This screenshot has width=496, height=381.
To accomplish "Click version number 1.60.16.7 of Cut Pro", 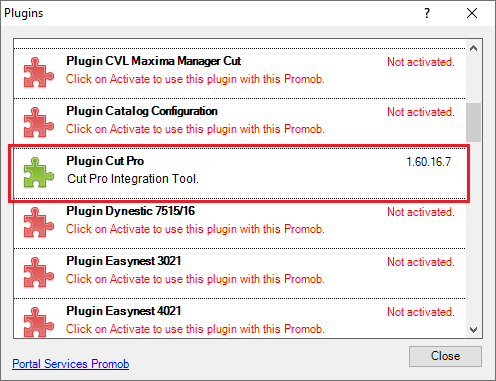I will (429, 162).
